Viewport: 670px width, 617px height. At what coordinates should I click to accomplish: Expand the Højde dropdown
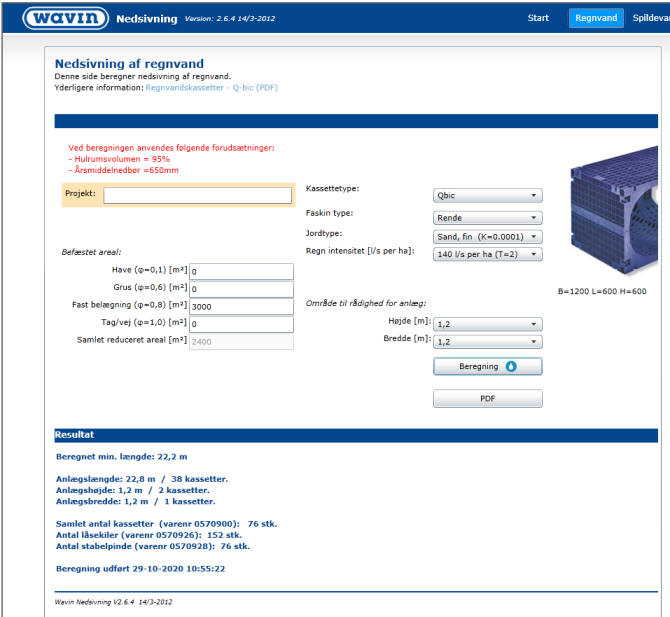(x=487, y=324)
